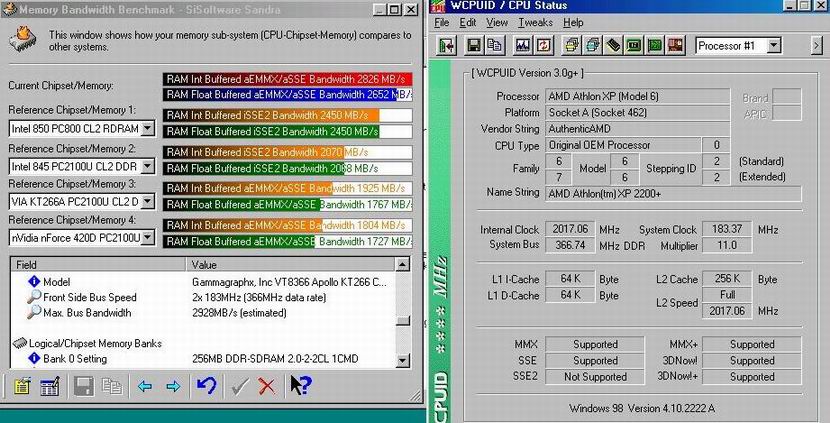Go back with cyan left arrow
This screenshot has height=423, width=830.
pos(145,386)
